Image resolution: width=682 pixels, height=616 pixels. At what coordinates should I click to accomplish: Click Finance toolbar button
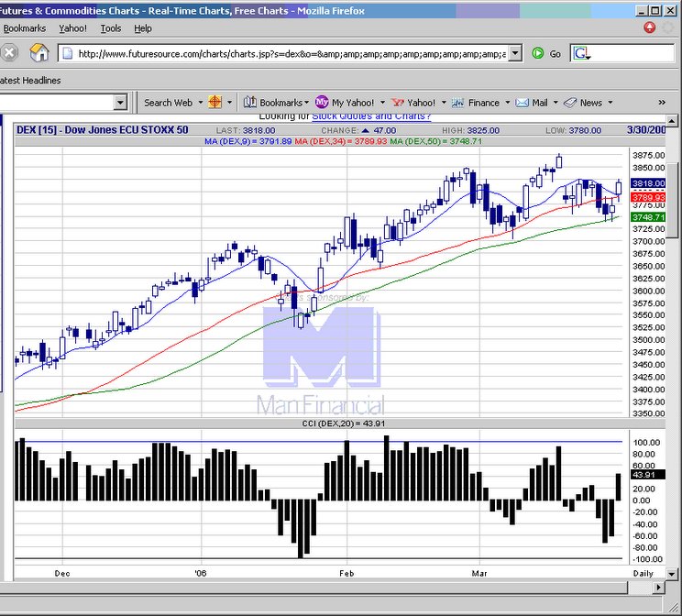(484, 103)
